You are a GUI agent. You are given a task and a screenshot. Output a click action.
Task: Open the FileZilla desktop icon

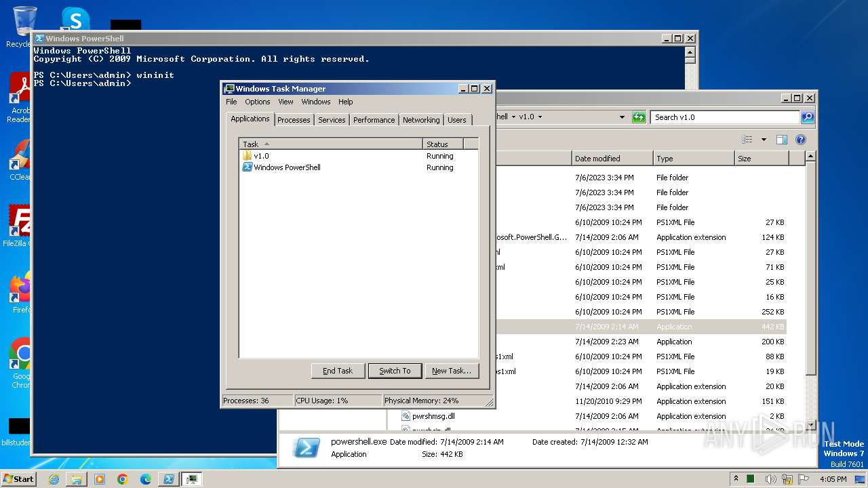coord(20,226)
